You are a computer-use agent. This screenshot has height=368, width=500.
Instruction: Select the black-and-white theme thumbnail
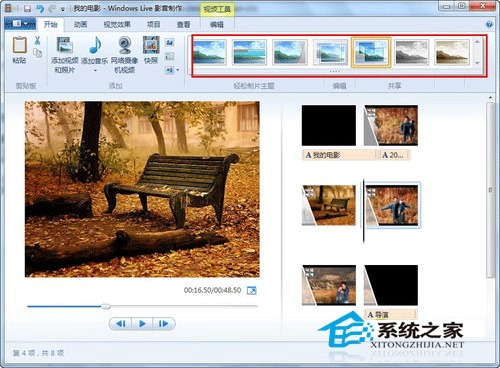tap(412, 52)
